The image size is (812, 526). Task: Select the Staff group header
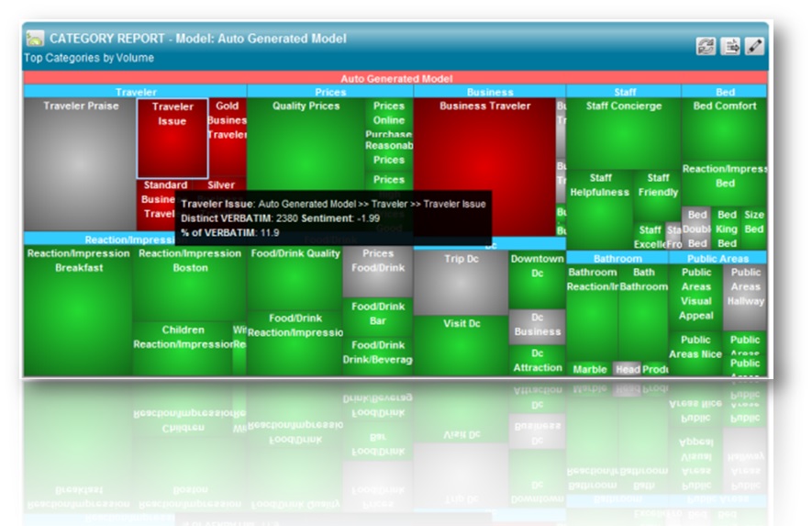(x=624, y=92)
